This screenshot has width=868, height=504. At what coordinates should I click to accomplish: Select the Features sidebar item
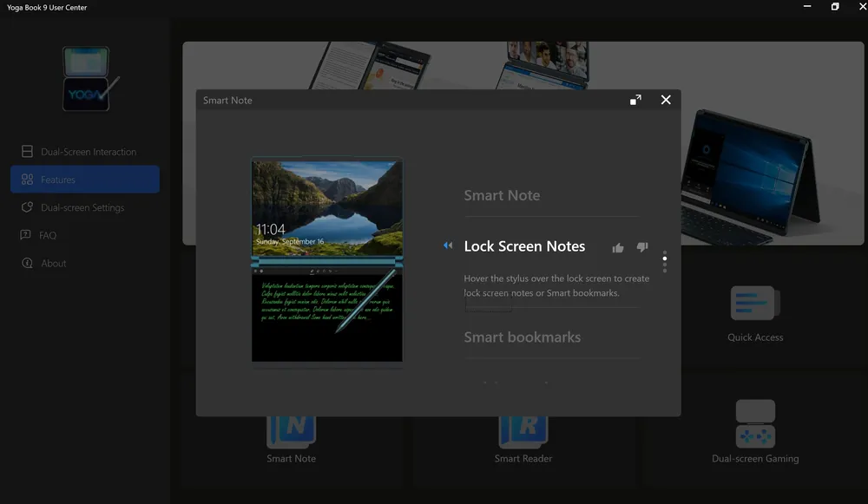click(85, 180)
